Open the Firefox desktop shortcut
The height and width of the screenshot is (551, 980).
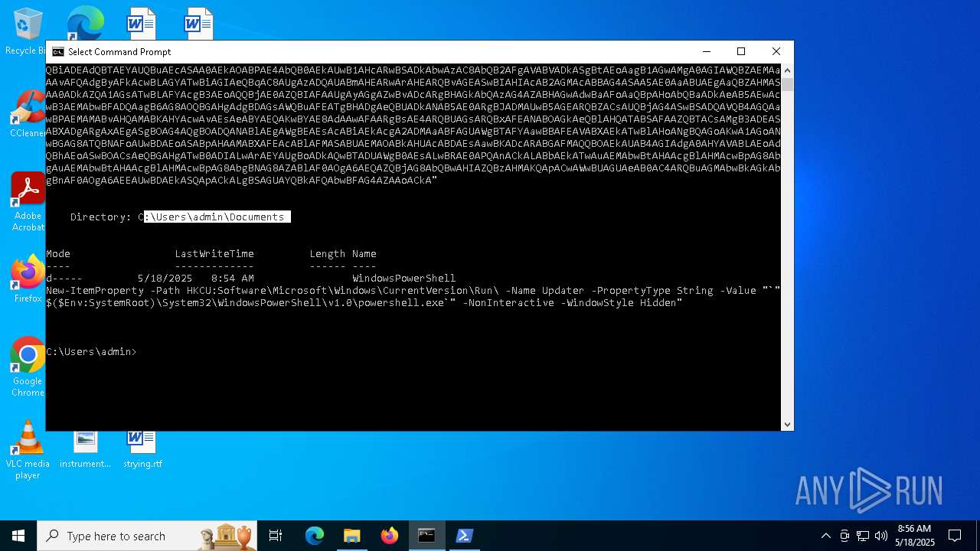(28, 279)
